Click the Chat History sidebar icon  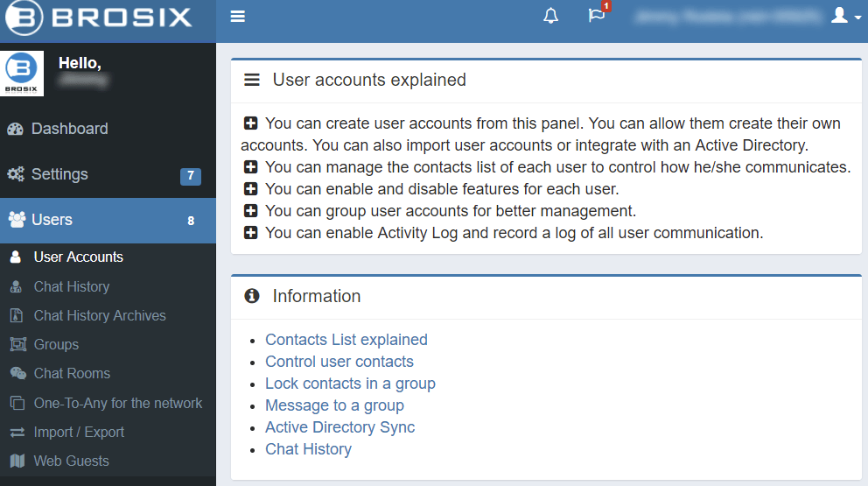[x=16, y=286]
